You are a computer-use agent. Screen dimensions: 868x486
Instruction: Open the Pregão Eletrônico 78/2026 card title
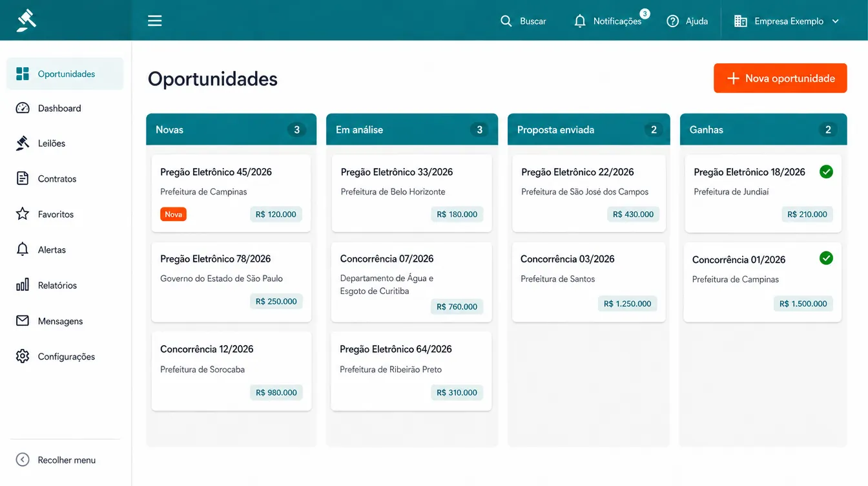coord(216,259)
